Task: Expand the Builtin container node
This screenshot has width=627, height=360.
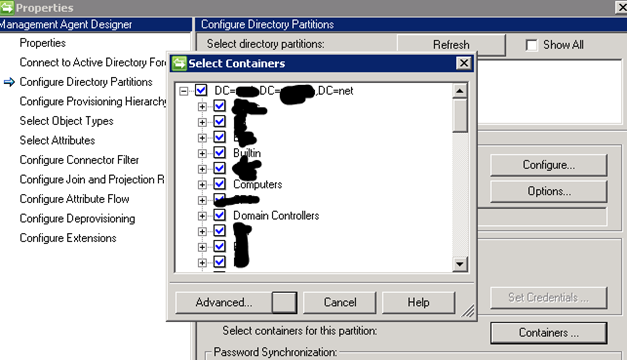Action: click(202, 153)
